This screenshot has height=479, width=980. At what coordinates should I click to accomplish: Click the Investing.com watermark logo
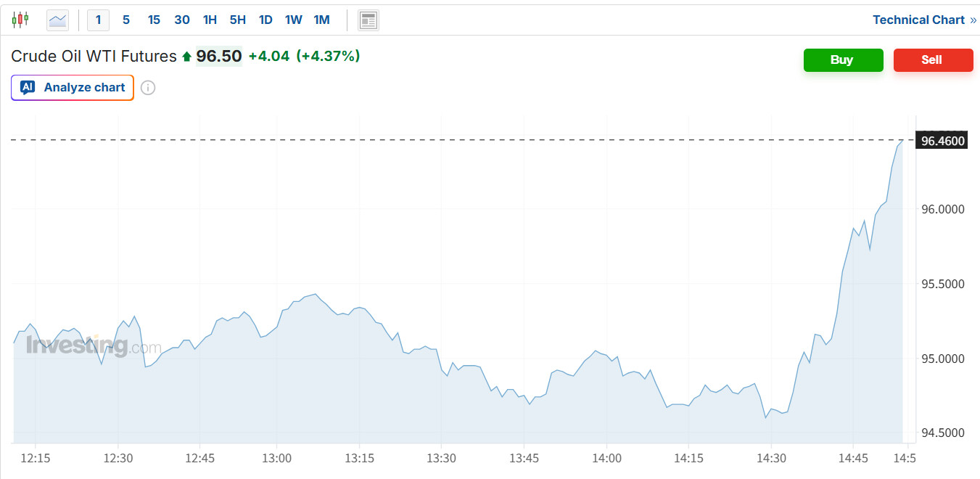(x=93, y=346)
